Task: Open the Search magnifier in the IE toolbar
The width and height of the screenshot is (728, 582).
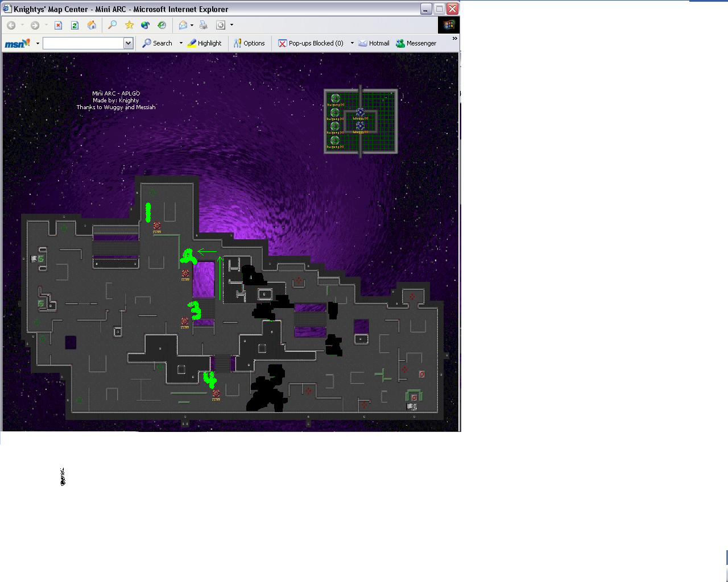Action: (112, 25)
